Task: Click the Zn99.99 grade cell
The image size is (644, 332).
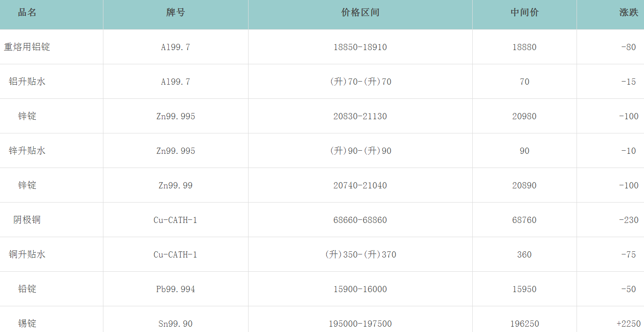Action: point(175,185)
